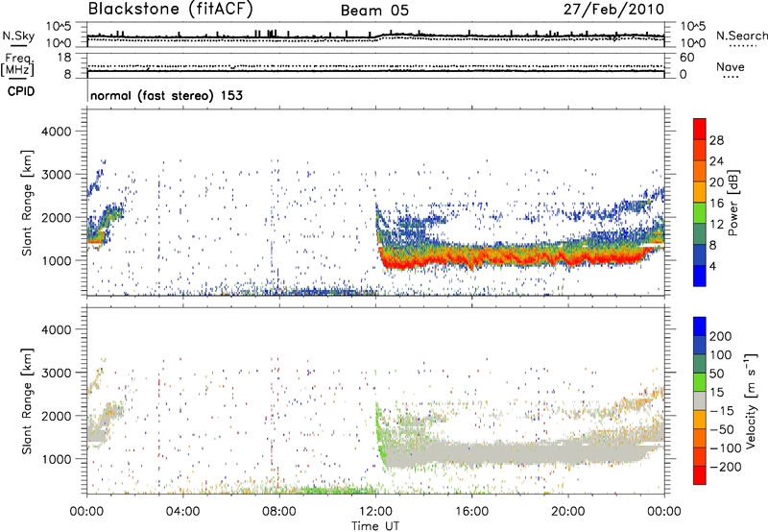
Task: Click the '4' value on power scale
Action: 712,267
